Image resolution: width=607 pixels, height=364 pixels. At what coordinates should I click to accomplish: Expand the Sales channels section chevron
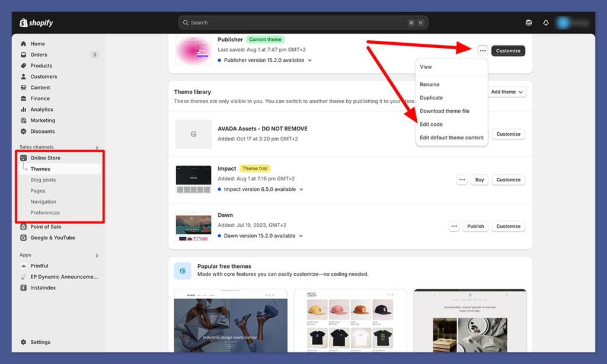pyautogui.click(x=97, y=147)
